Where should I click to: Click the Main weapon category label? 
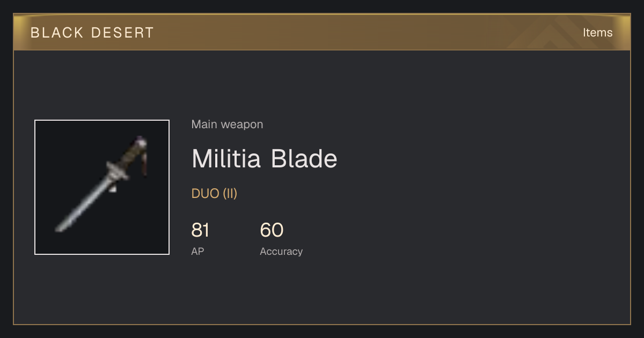[227, 124]
